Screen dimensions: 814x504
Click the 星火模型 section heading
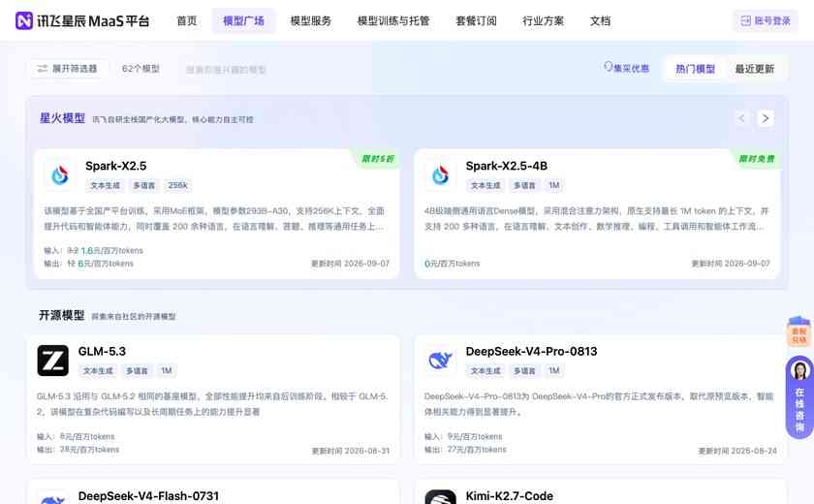click(62, 118)
